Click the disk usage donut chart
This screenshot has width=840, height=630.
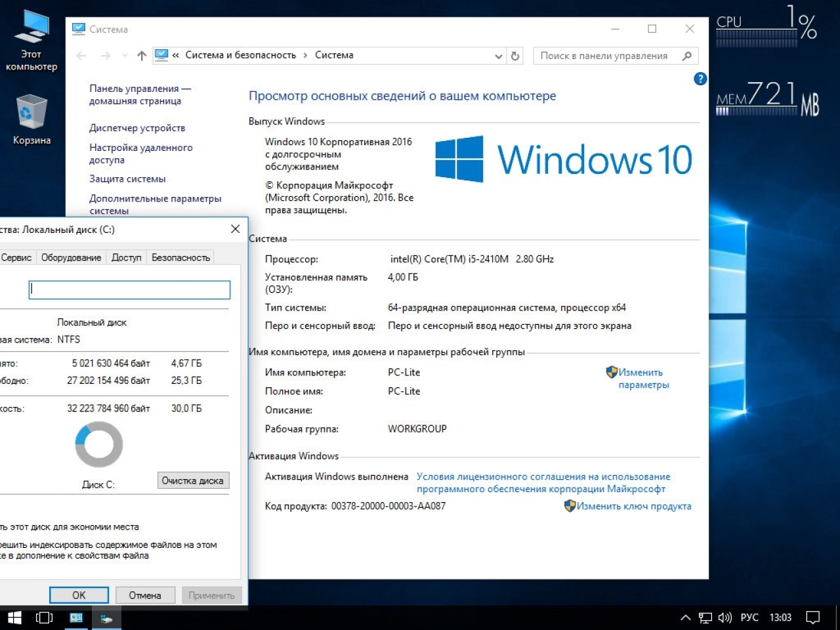point(99,444)
